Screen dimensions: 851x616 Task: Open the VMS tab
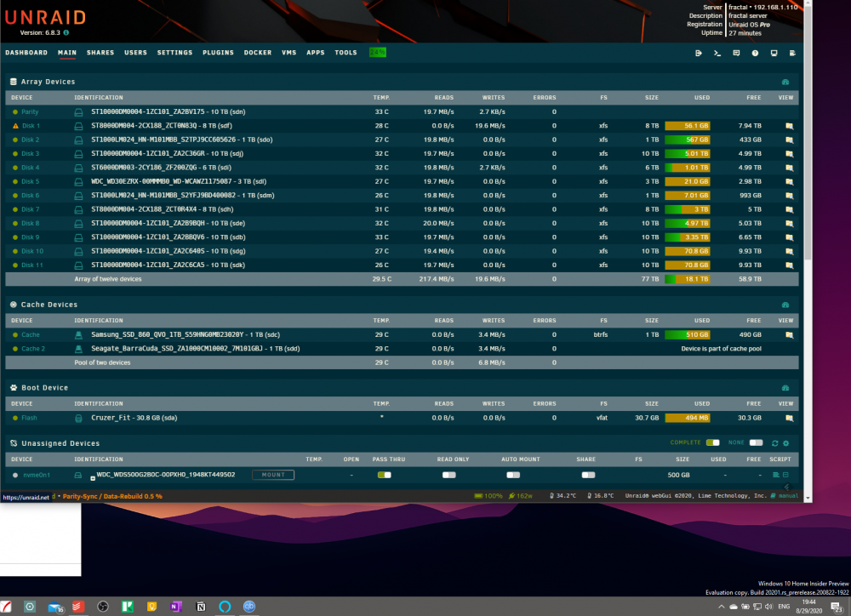coord(289,53)
